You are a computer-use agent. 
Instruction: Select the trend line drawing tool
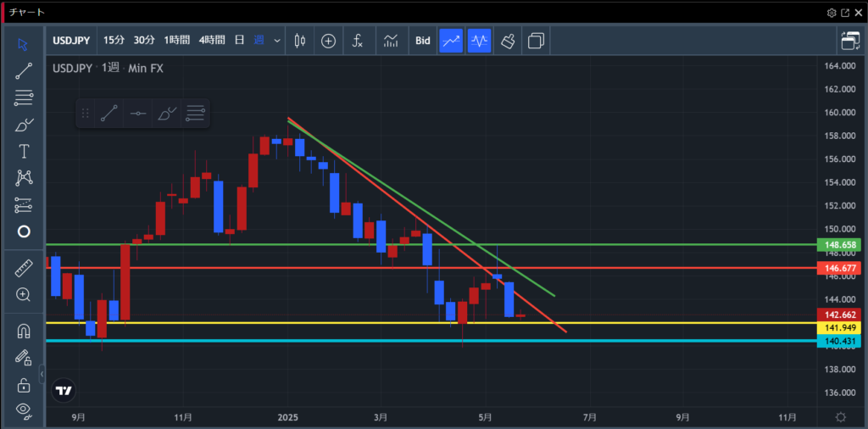pos(23,71)
